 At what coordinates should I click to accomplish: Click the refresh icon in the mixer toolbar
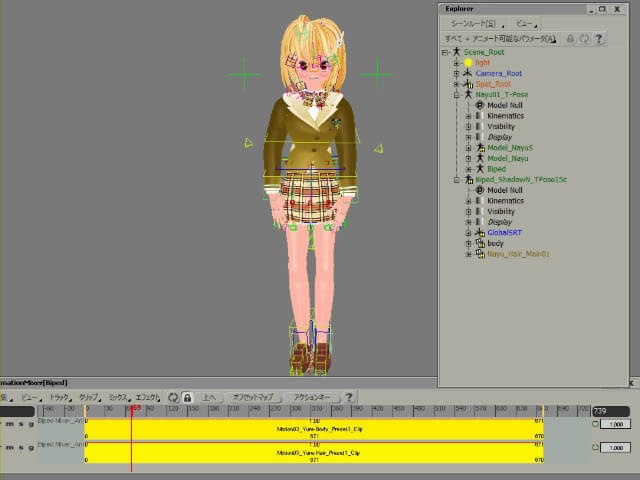pyautogui.click(x=173, y=397)
